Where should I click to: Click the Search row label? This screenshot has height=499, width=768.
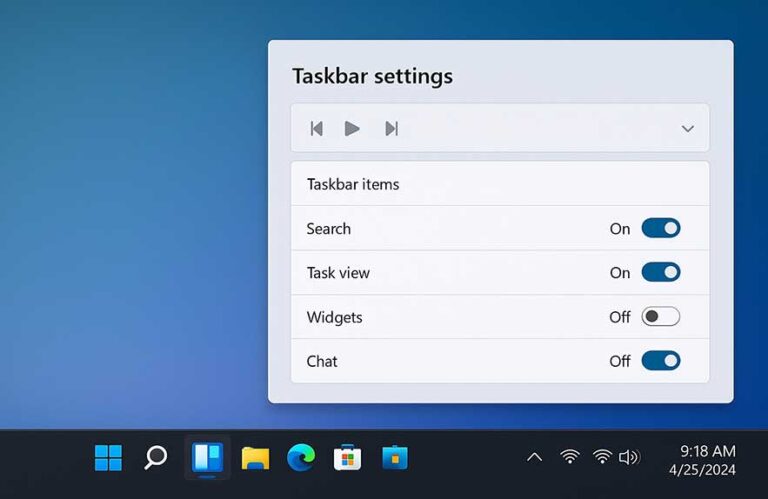coord(329,229)
